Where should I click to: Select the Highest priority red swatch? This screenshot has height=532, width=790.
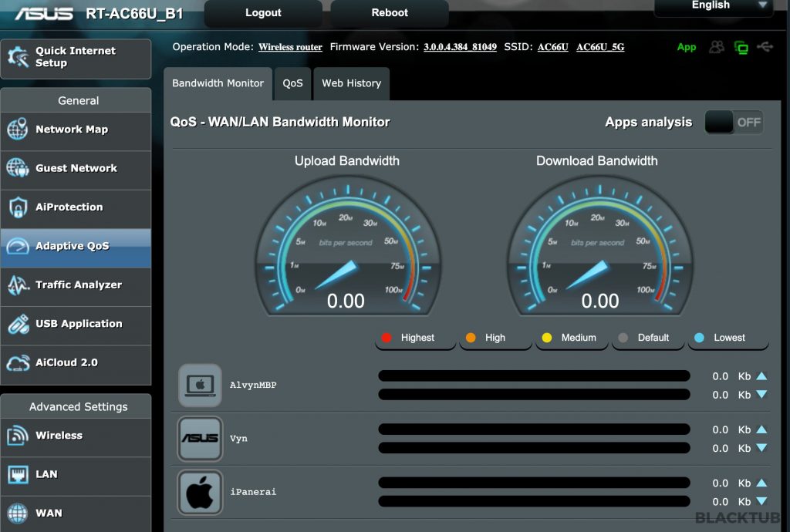coord(387,338)
